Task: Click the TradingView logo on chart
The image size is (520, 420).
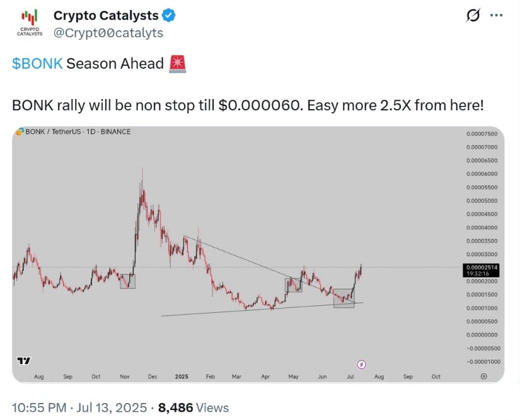Action: tap(23, 360)
